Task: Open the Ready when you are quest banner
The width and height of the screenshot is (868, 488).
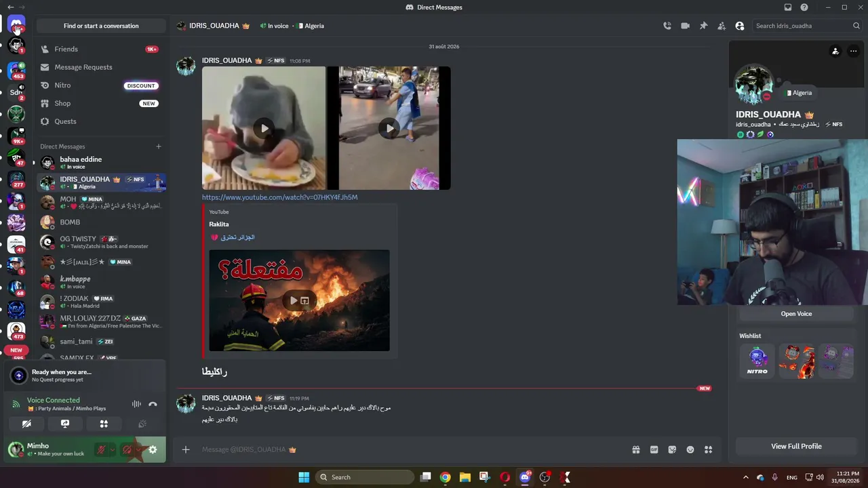Action: click(x=85, y=375)
